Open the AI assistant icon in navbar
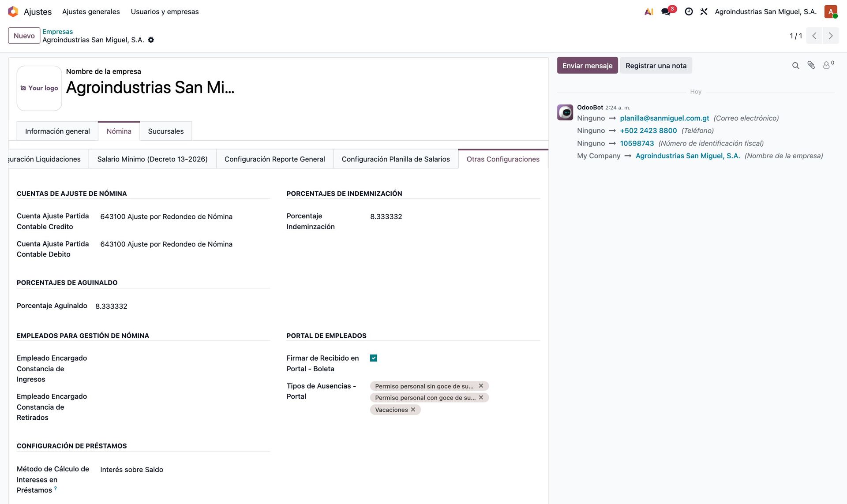The image size is (847, 504). click(x=649, y=11)
